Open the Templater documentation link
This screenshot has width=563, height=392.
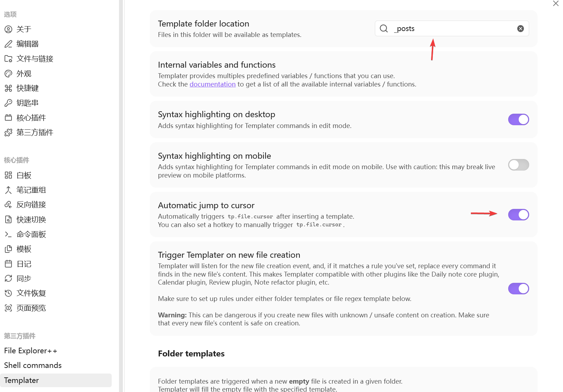pos(212,84)
